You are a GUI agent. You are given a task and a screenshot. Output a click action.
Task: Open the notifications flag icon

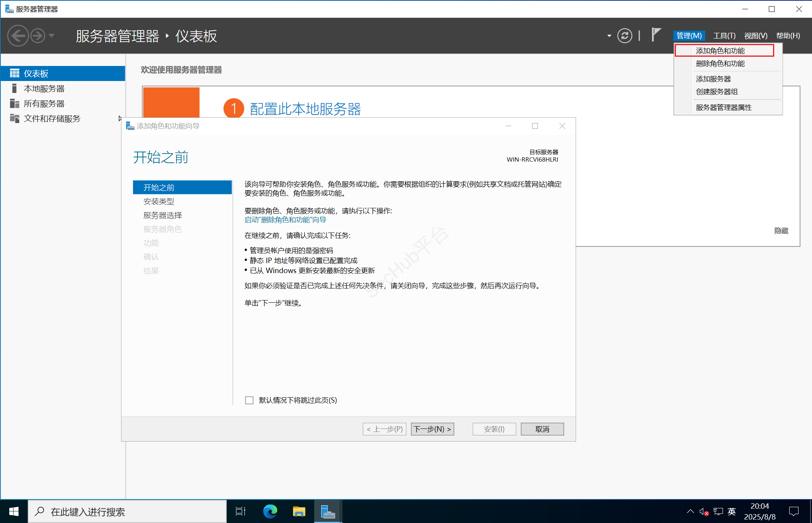655,35
